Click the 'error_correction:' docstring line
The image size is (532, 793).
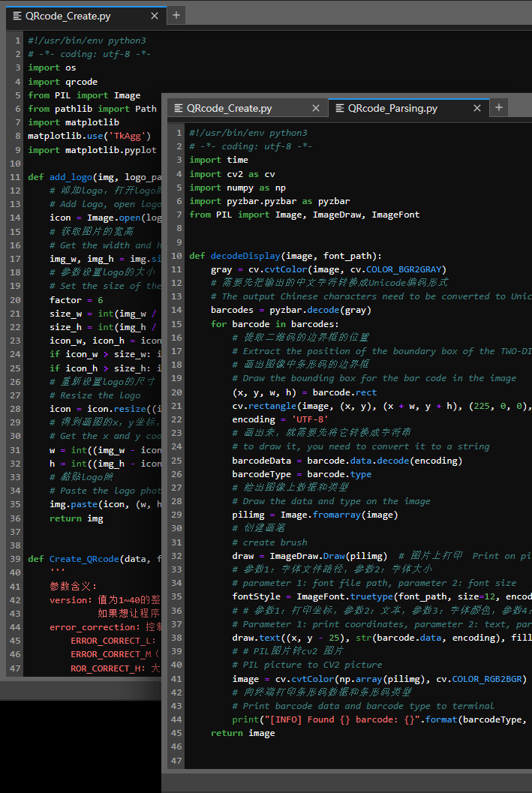105,627
